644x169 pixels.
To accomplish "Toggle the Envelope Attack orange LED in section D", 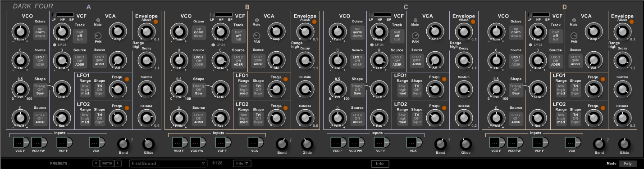I will click(631, 21).
